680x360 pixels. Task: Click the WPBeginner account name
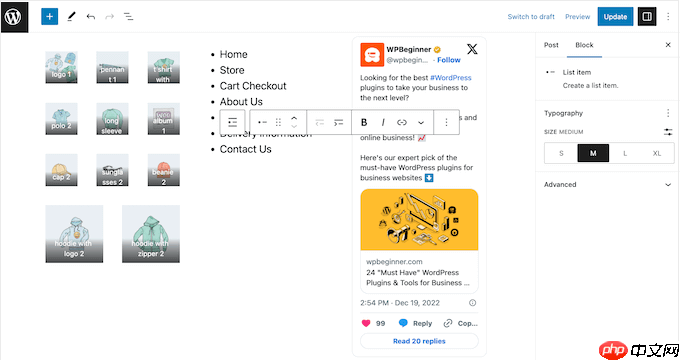(409, 49)
